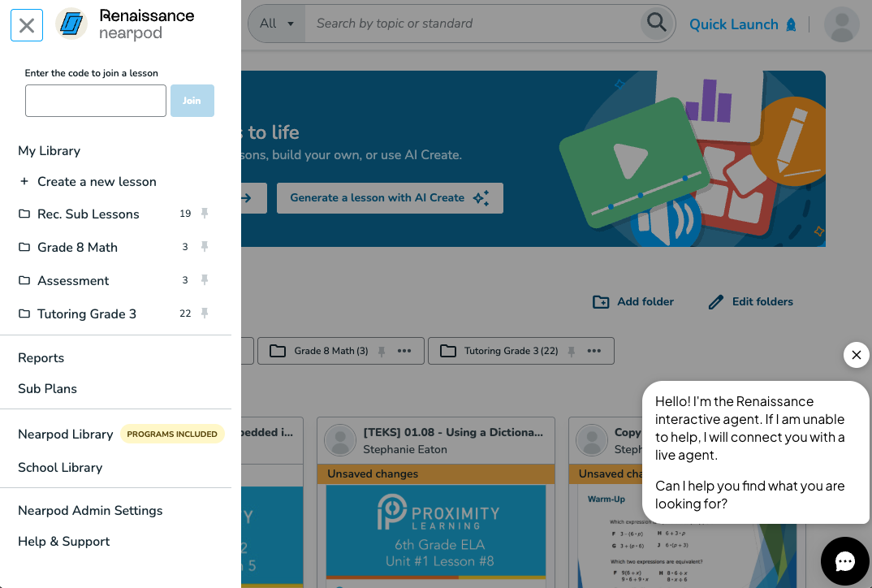Click Create a new lesson

coord(97,181)
